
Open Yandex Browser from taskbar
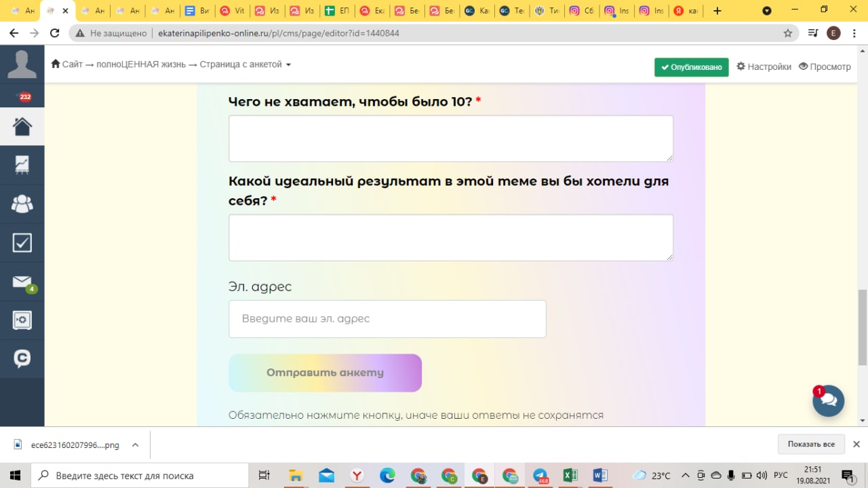click(357, 475)
